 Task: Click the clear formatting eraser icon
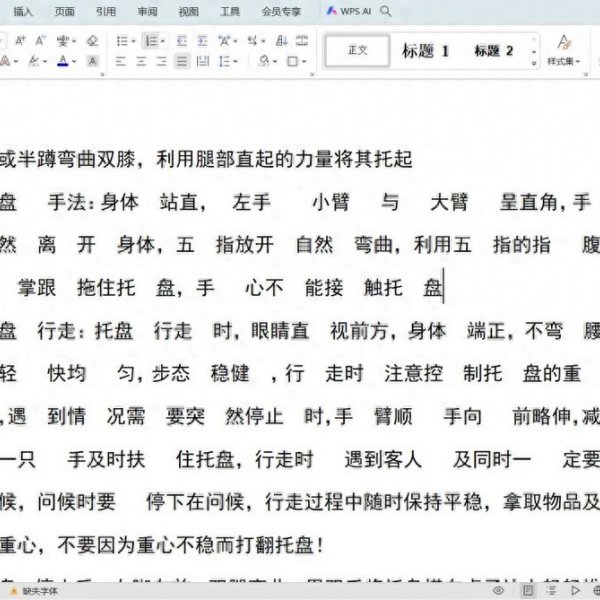93,41
